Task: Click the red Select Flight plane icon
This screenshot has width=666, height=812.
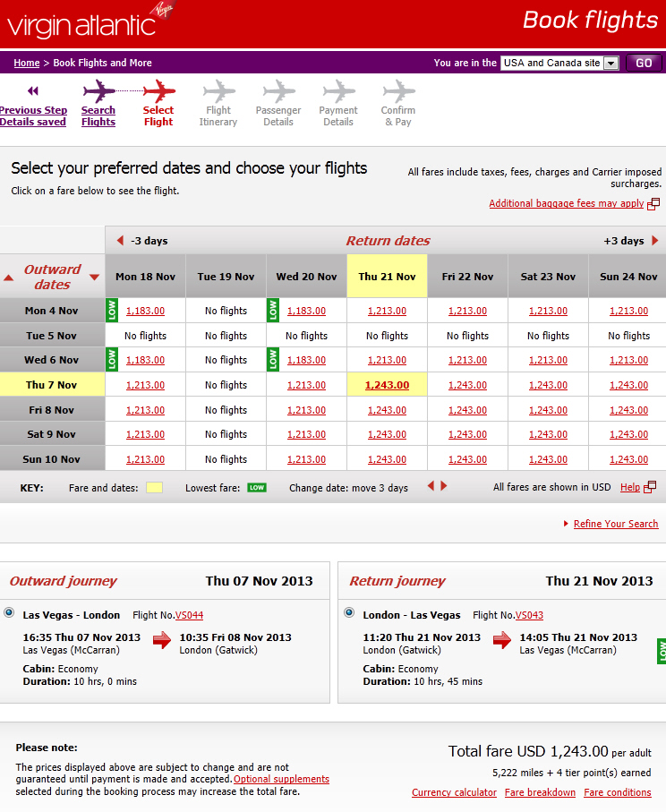Action: click(x=159, y=91)
